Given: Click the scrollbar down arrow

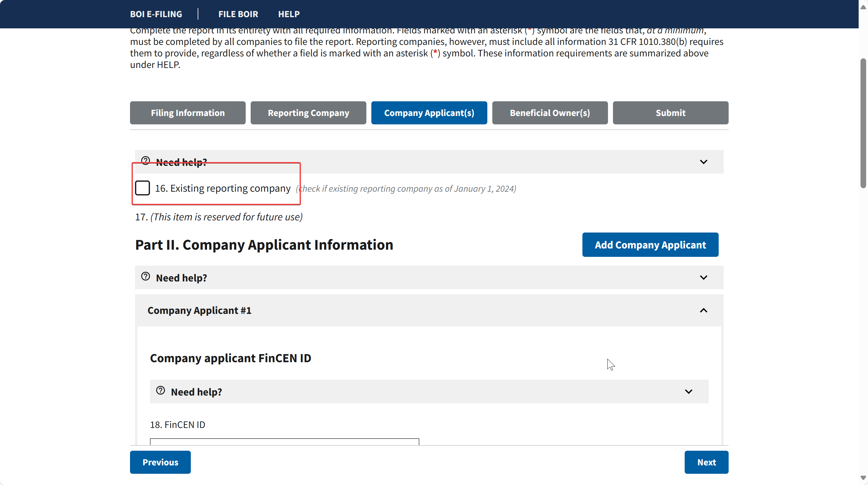Looking at the screenshot, I should [863, 478].
